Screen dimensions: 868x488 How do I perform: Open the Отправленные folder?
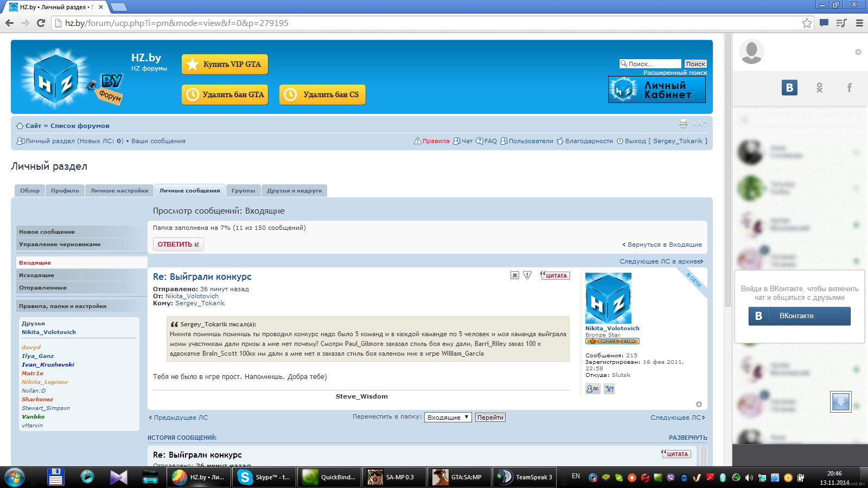[81, 287]
